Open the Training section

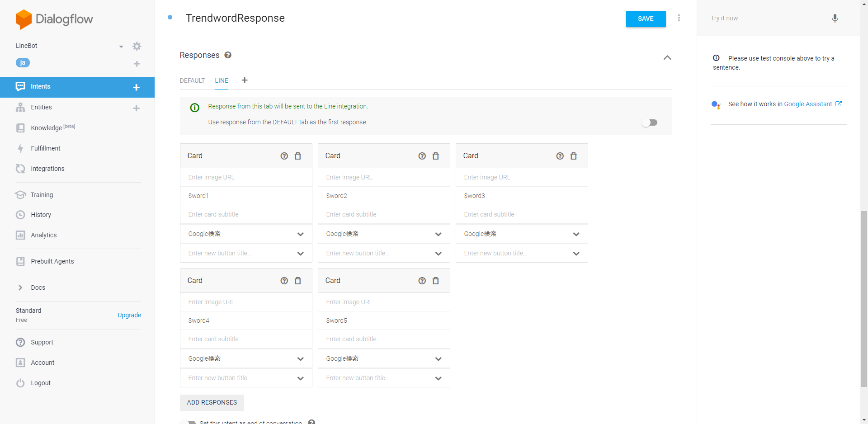click(x=41, y=195)
